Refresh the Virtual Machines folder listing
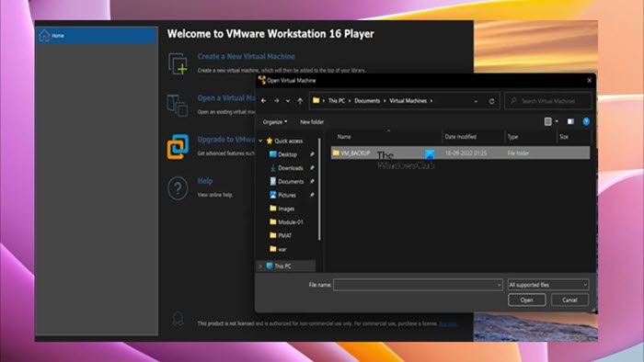Viewport: 644px width, 362px height. tap(491, 101)
